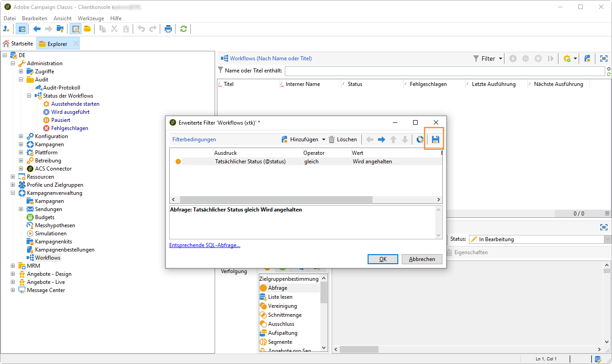Click the green refresh icon in main toolbar

[x=184, y=29]
